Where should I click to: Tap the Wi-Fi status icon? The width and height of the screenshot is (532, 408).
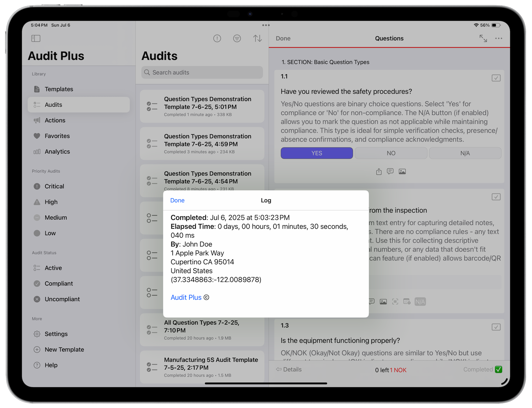pyautogui.click(x=476, y=25)
